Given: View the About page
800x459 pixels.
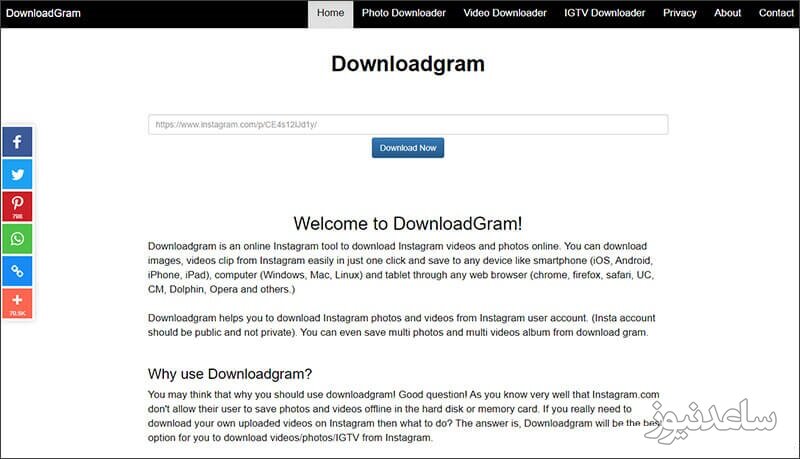Looking at the screenshot, I should [728, 13].
